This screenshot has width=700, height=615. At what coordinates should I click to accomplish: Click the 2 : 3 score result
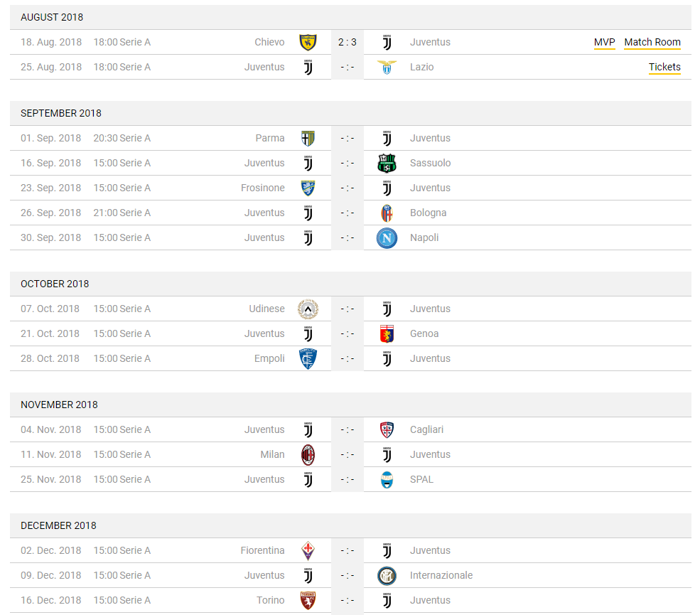(x=348, y=43)
